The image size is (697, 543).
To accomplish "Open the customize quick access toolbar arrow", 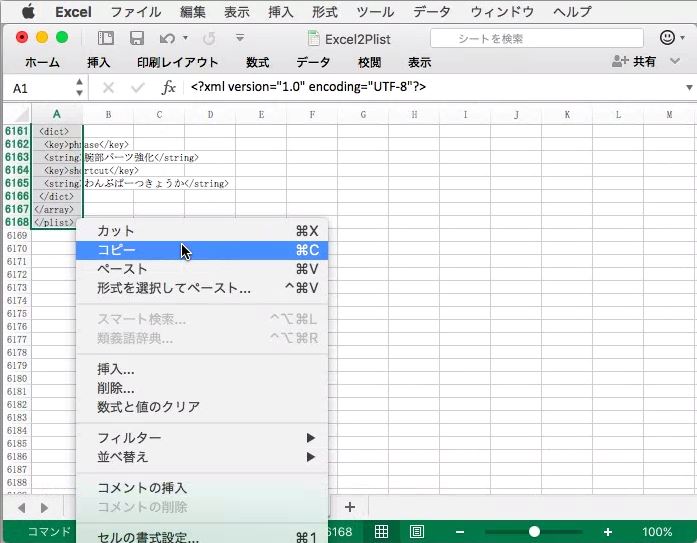I will (240, 38).
